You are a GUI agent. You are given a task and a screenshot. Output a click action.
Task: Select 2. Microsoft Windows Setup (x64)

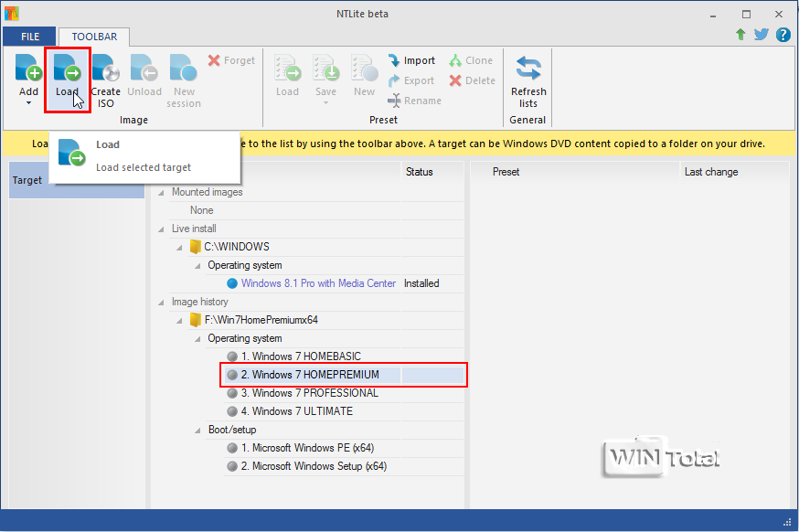coord(314,466)
